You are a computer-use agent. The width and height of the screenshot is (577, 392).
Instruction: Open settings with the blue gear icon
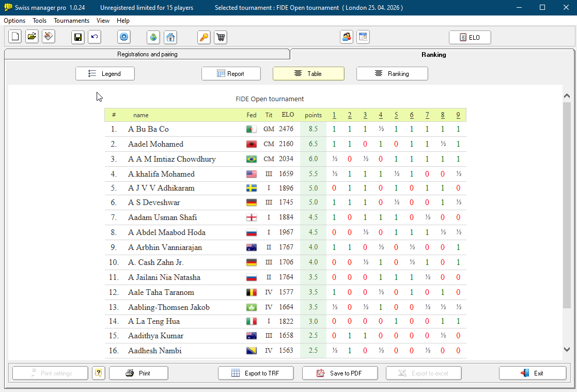tap(124, 37)
